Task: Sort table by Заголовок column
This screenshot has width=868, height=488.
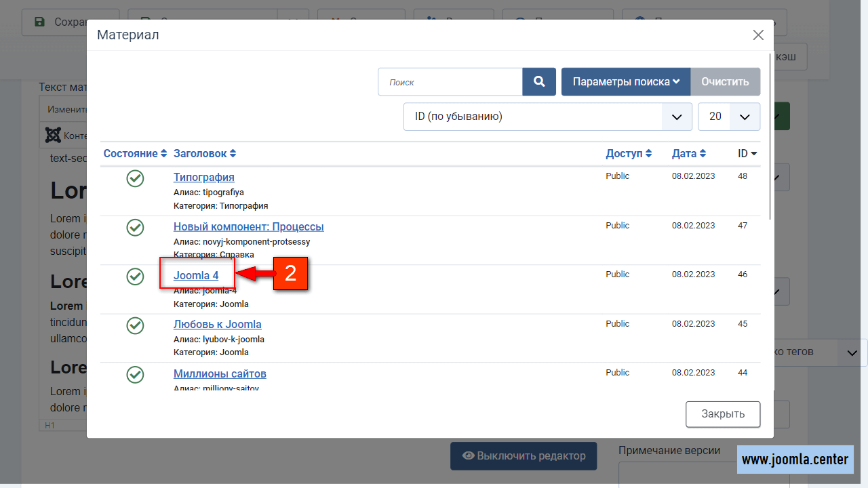Action: pyautogui.click(x=205, y=154)
